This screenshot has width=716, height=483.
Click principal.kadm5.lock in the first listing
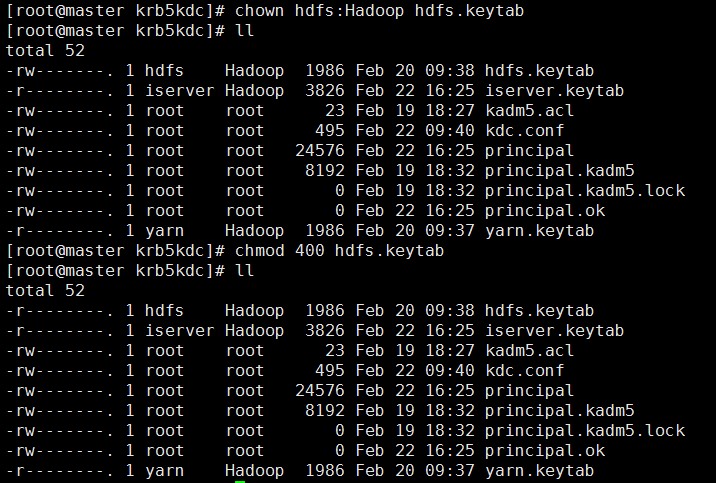pos(585,190)
